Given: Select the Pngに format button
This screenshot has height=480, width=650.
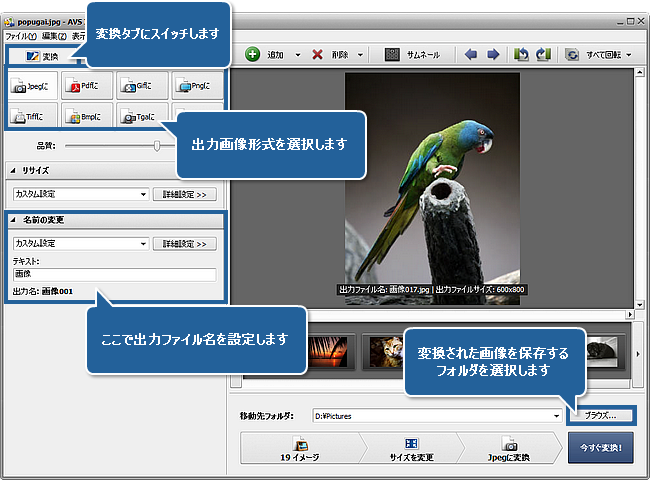Looking at the screenshot, I should click(197, 85).
